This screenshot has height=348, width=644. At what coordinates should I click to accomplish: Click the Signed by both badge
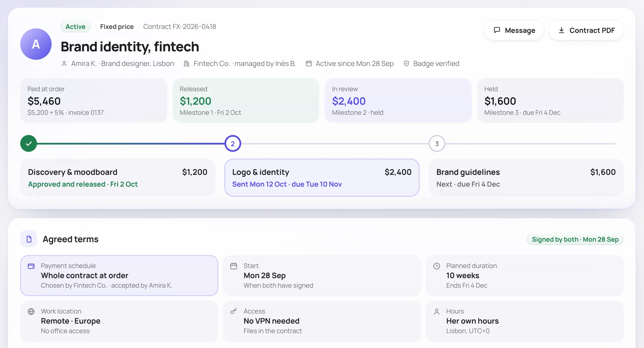click(x=575, y=239)
